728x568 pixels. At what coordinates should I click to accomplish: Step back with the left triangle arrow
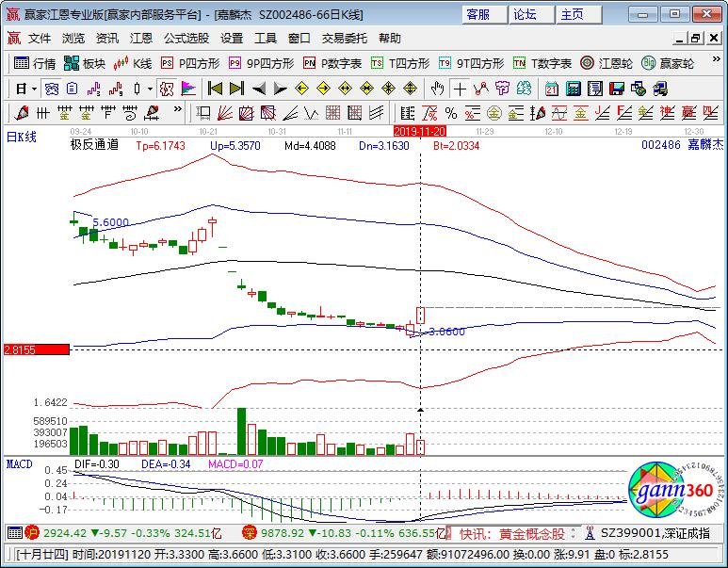point(259,89)
